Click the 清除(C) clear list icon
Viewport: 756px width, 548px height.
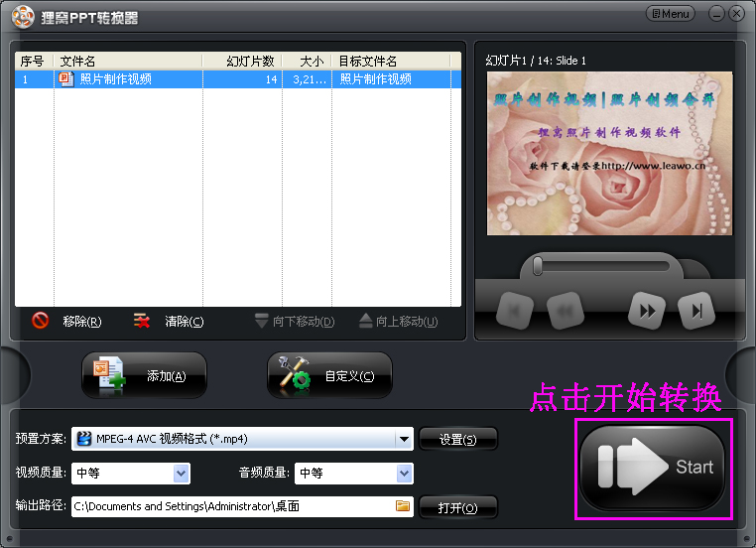[141, 321]
